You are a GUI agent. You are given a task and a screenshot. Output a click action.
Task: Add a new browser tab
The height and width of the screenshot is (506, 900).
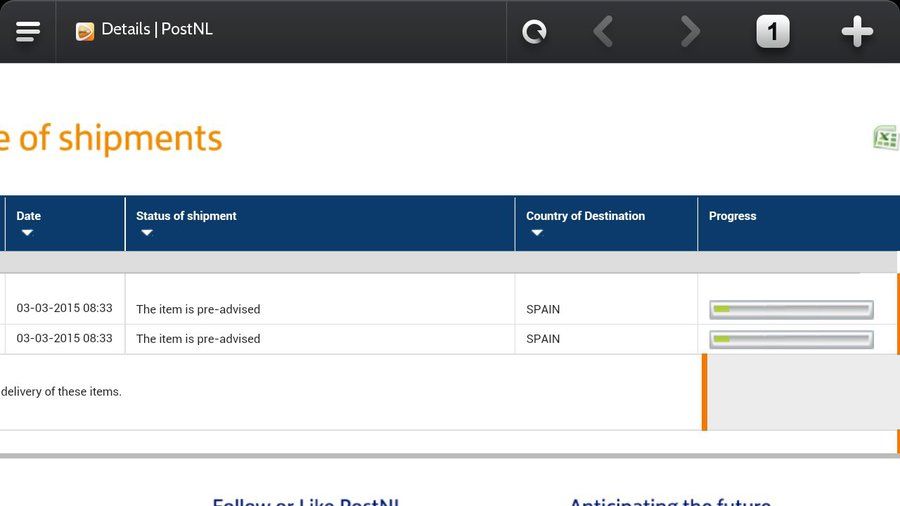pyautogui.click(x=857, y=32)
